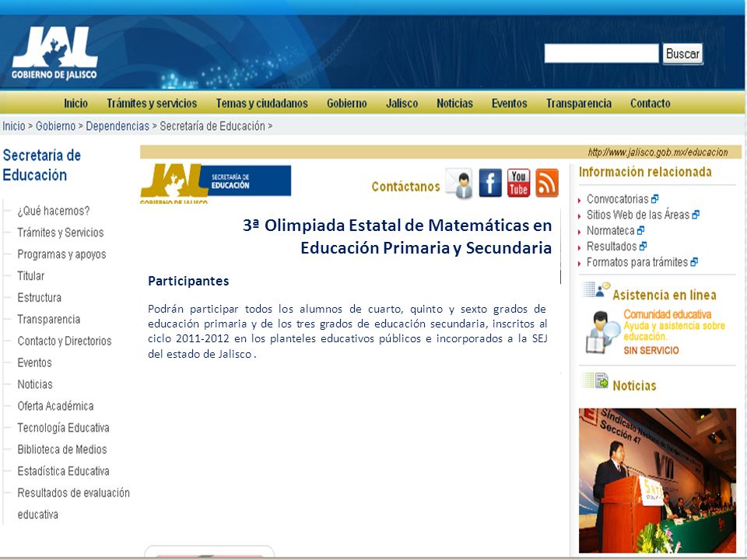
Task: Open Titular in sidebar
Action: click(31, 275)
